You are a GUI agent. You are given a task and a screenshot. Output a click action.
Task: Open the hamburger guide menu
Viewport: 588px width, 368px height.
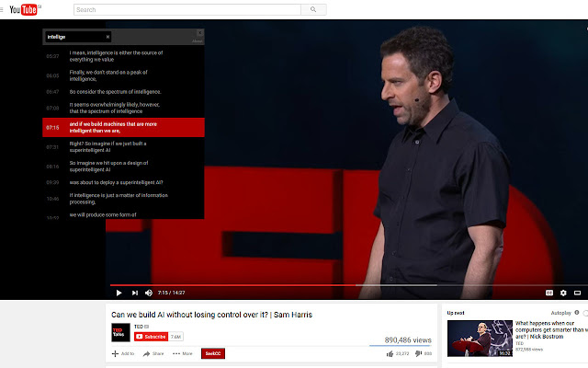coord(2,9)
